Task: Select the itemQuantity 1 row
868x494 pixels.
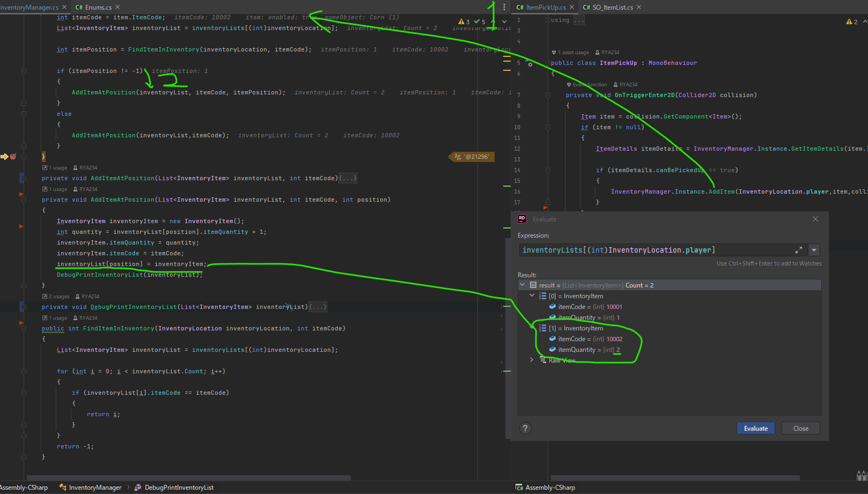Action: pos(670,318)
